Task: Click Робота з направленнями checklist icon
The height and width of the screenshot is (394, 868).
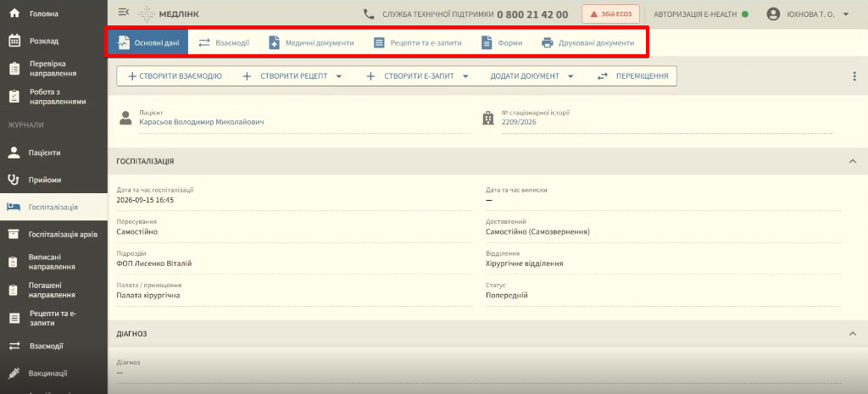Action: coord(15,97)
